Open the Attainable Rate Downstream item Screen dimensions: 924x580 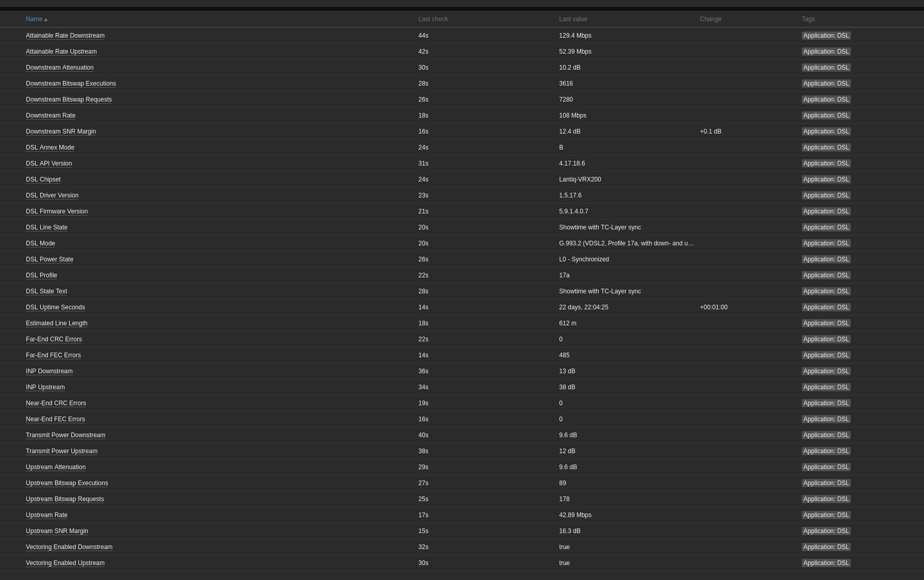coord(65,36)
